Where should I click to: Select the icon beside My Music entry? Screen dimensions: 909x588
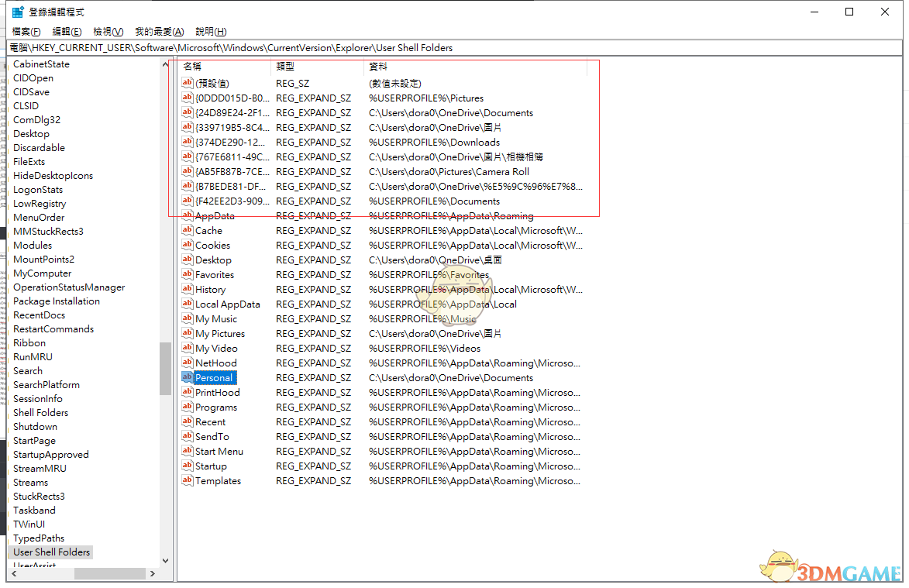coord(187,318)
